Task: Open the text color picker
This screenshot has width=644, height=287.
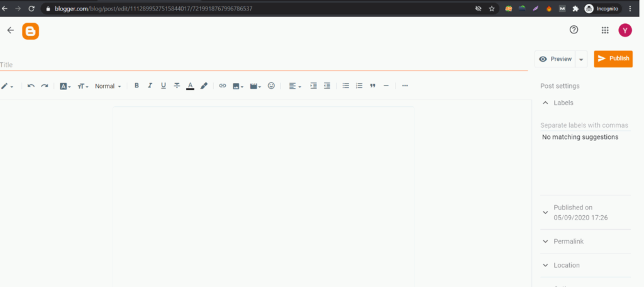Action: point(190,86)
